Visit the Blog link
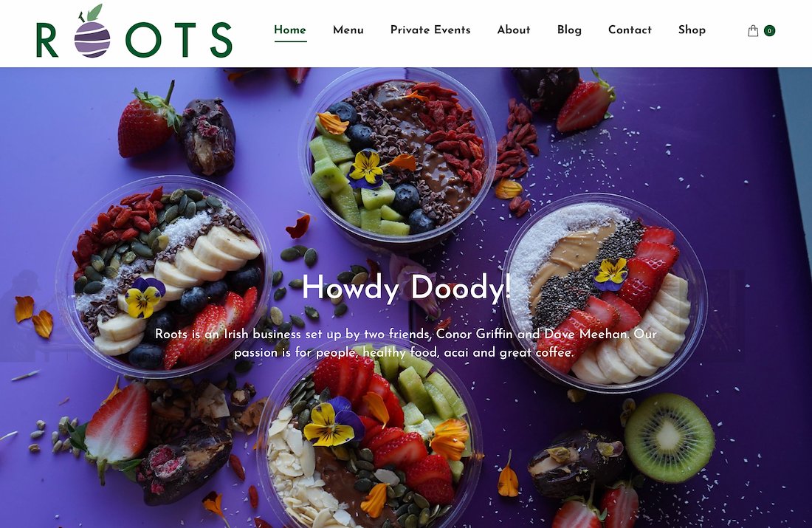 click(x=569, y=30)
